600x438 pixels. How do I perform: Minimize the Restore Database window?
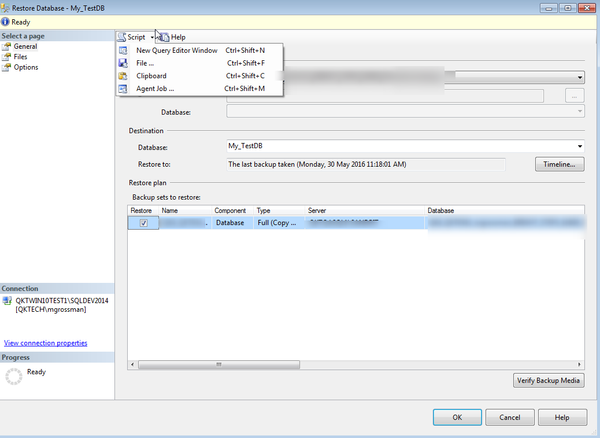click(x=548, y=8)
